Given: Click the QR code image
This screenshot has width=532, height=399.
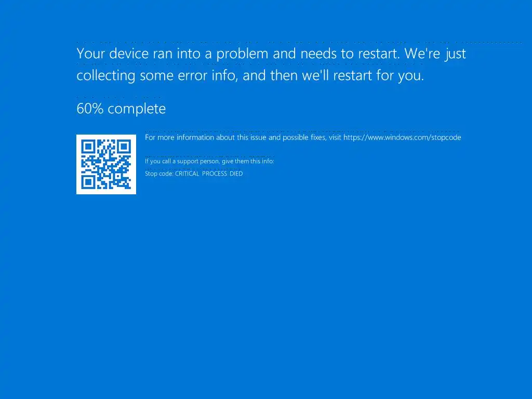Looking at the screenshot, I should point(106,164).
